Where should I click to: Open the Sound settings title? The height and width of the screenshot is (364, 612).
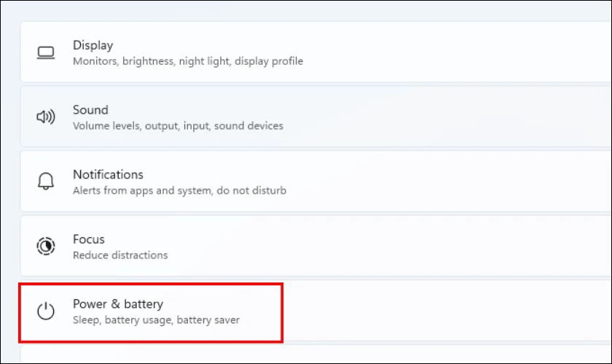pyautogui.click(x=90, y=110)
